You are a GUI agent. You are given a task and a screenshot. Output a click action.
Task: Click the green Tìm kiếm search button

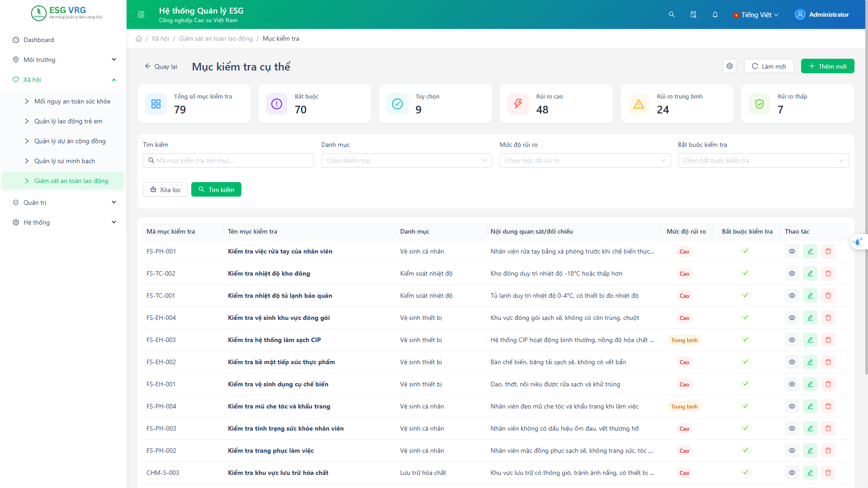216,189
